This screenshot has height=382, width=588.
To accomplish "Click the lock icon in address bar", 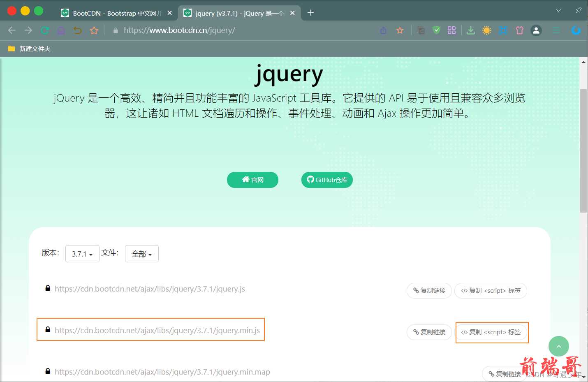I will click(x=116, y=30).
